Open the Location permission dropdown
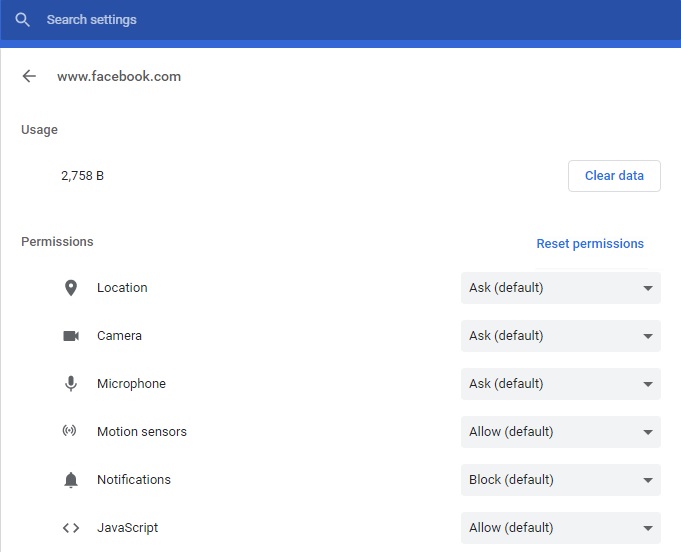 [x=561, y=288]
